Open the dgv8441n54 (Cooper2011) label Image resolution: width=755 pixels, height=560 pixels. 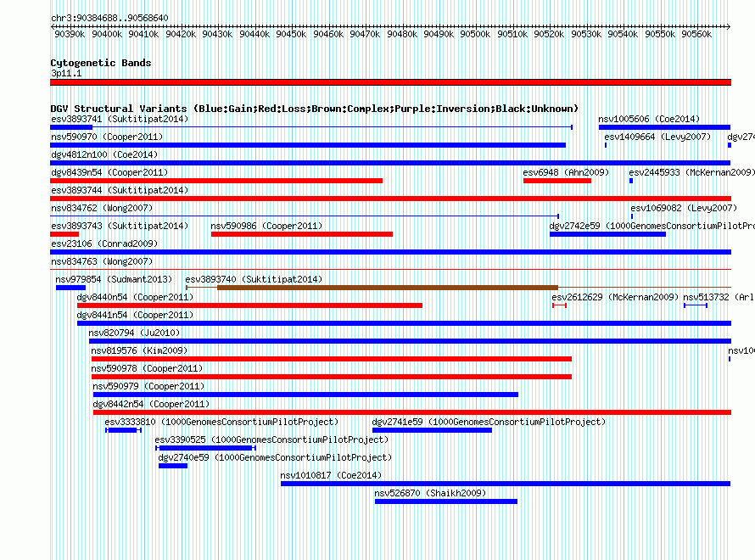pos(135,315)
